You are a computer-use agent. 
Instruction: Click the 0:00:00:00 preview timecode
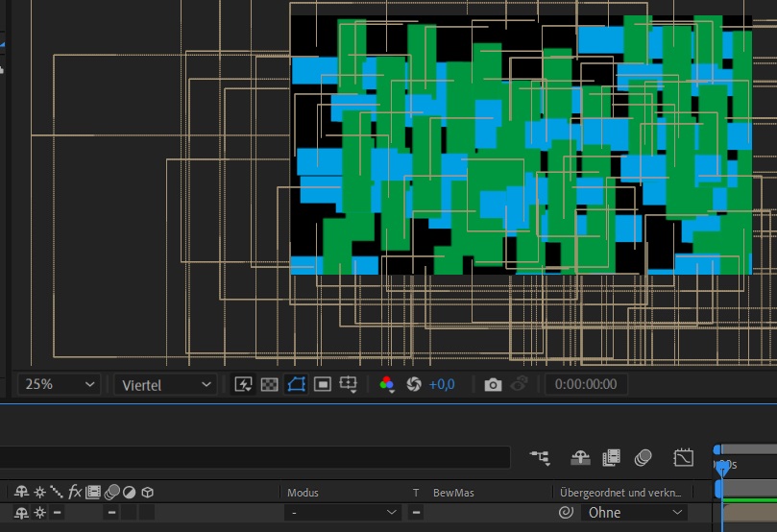click(x=586, y=384)
